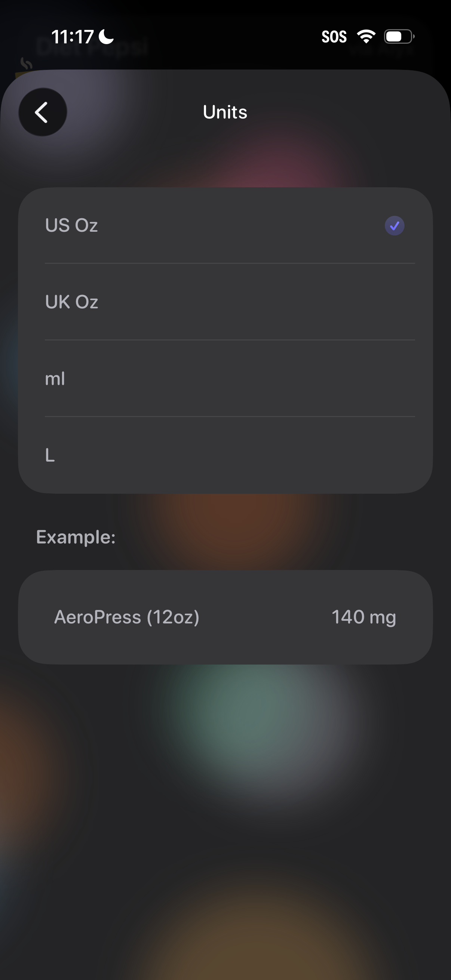Click the checkmark beside US Oz

click(394, 226)
